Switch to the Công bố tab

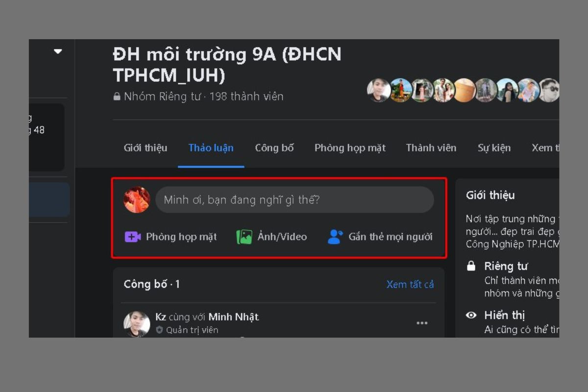(274, 148)
